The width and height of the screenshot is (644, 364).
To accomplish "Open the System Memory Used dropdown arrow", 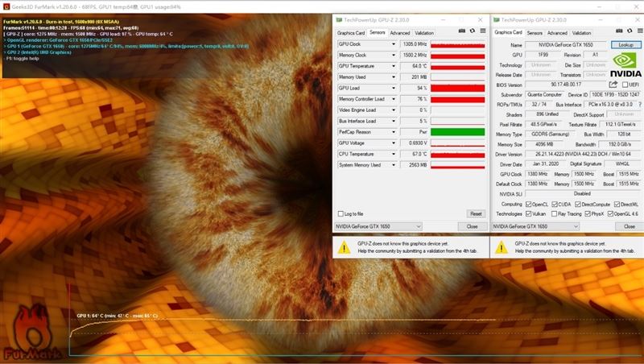I will [x=394, y=165].
